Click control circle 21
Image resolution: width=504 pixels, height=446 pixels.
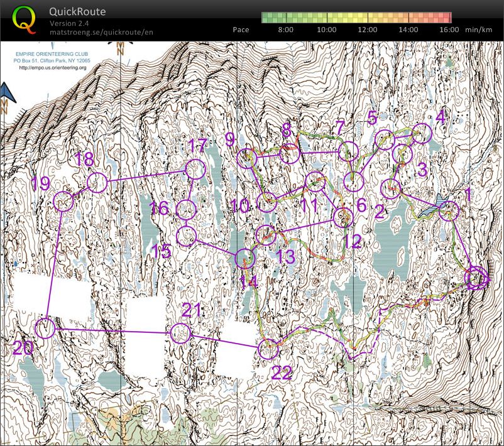[180, 333]
